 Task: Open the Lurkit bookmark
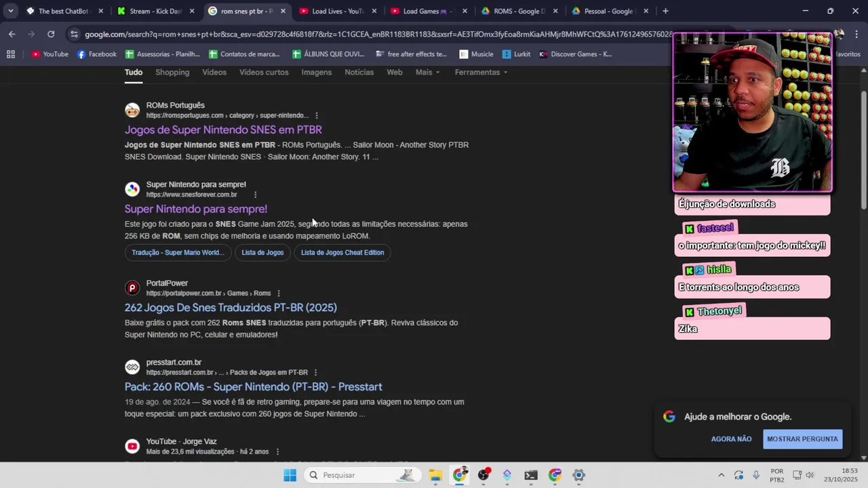(x=516, y=54)
